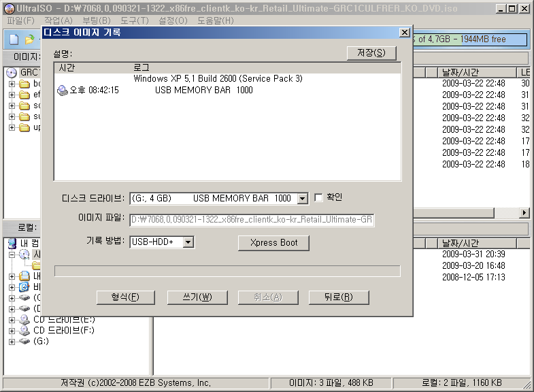Select local row dated 2009-03-20 16:48
The width and height of the screenshot is (534, 392).
pyautogui.click(x=473, y=266)
